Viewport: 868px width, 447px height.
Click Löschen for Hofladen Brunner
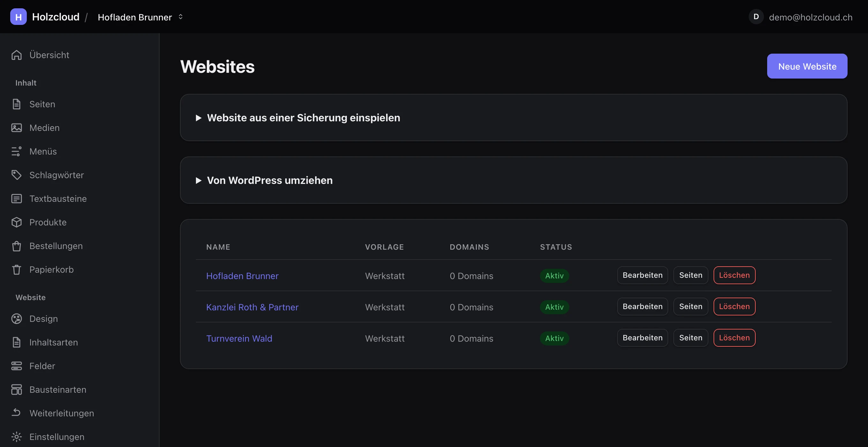pos(734,275)
